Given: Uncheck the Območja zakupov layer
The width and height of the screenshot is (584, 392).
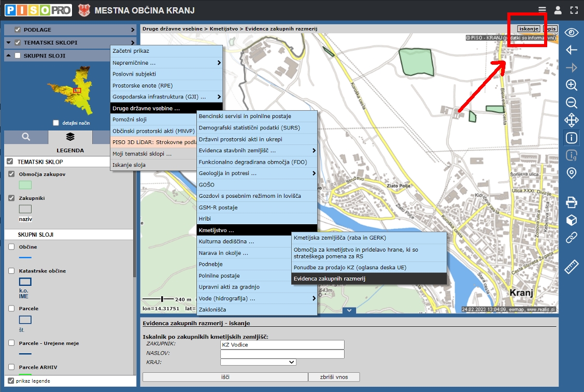Looking at the screenshot, I should click(x=12, y=174).
